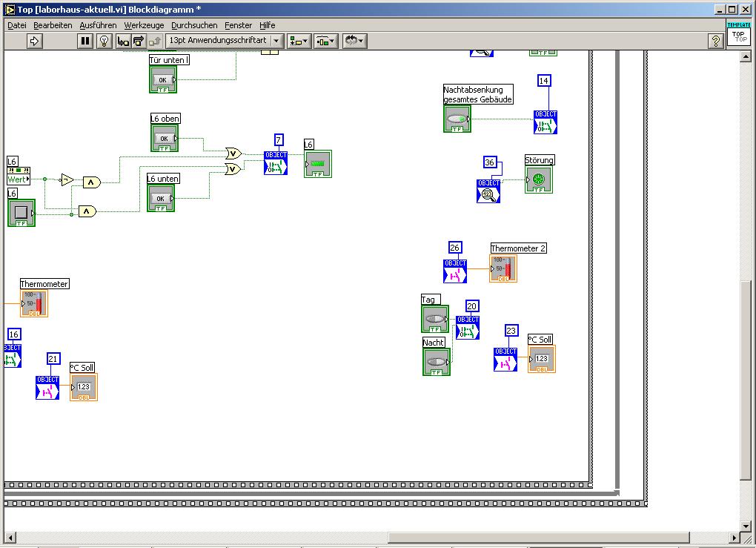The height and width of the screenshot is (548, 756).
Task: Select the left Thermometer indicator terminal
Action: [x=34, y=303]
